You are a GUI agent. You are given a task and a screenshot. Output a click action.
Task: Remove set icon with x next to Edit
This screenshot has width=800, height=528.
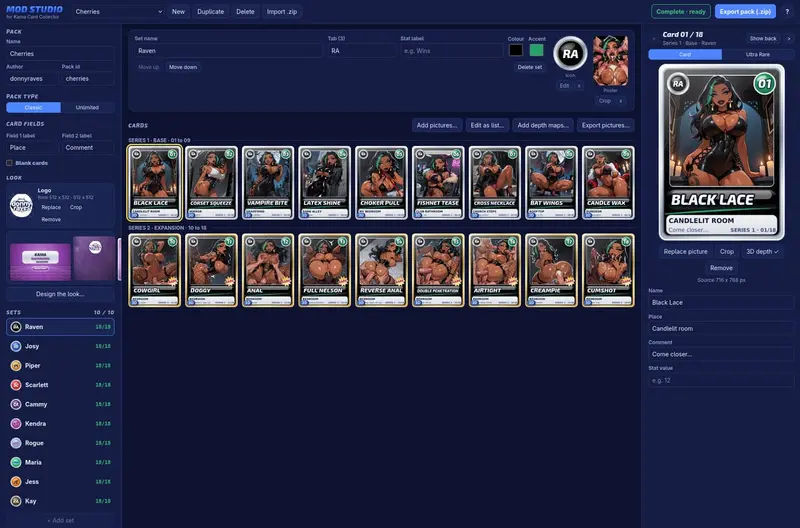coord(579,86)
